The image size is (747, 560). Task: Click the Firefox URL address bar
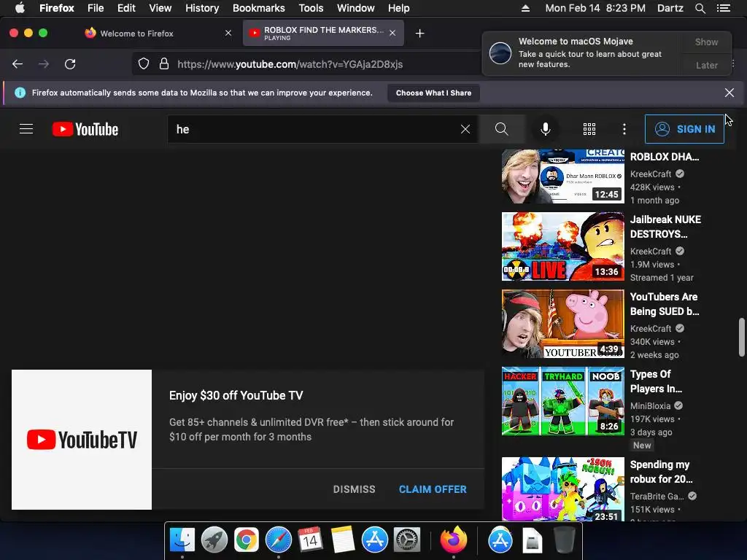click(x=305, y=64)
